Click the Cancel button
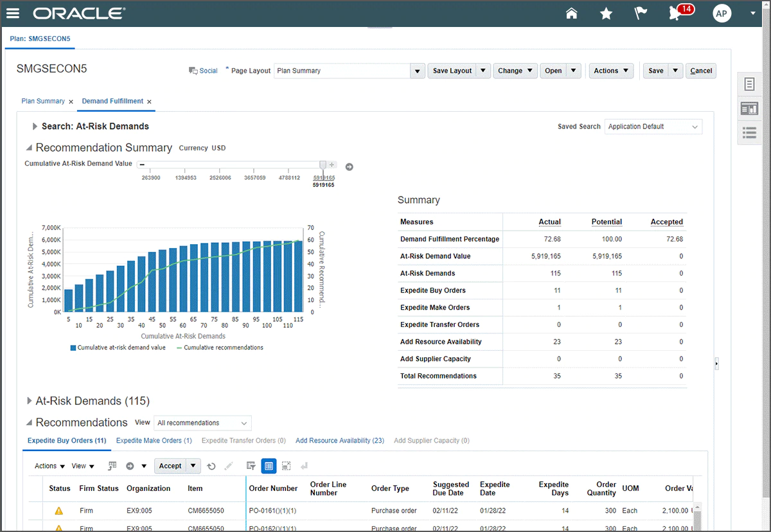 pos(700,71)
